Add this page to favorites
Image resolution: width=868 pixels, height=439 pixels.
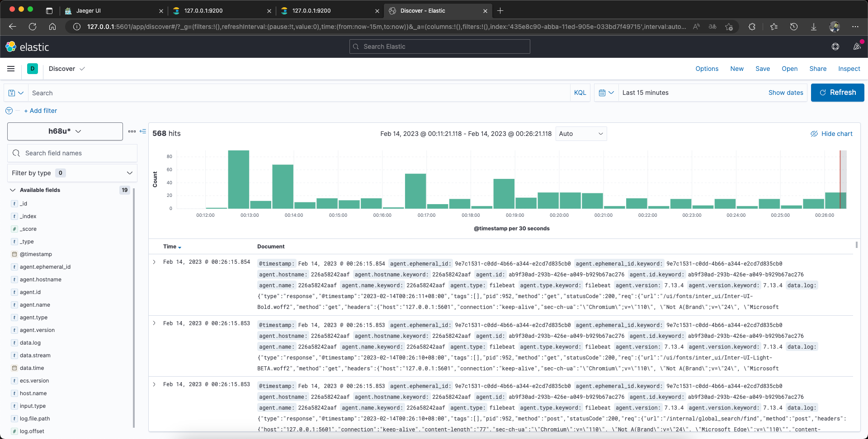729,27
